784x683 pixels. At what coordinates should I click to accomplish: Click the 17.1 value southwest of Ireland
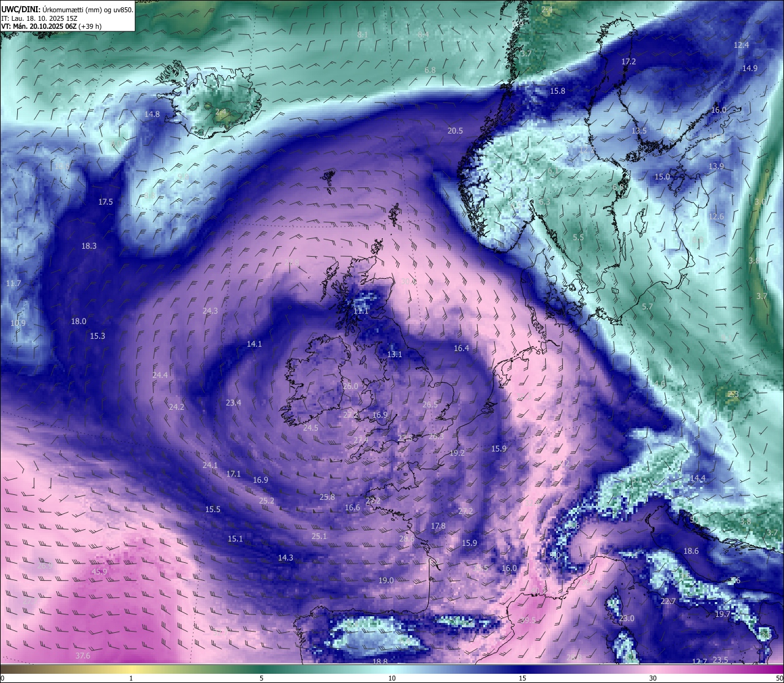233,474
